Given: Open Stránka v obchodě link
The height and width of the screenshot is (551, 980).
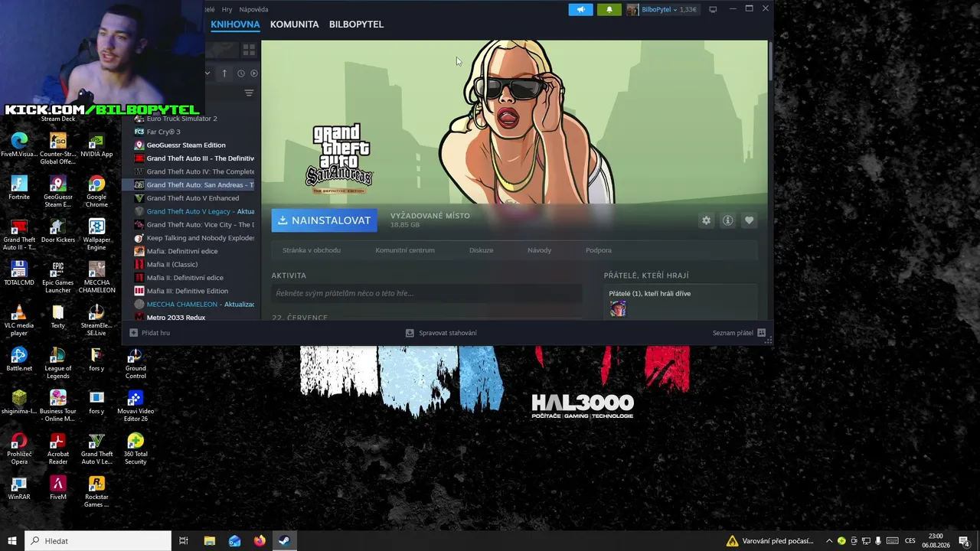Looking at the screenshot, I should [312, 250].
